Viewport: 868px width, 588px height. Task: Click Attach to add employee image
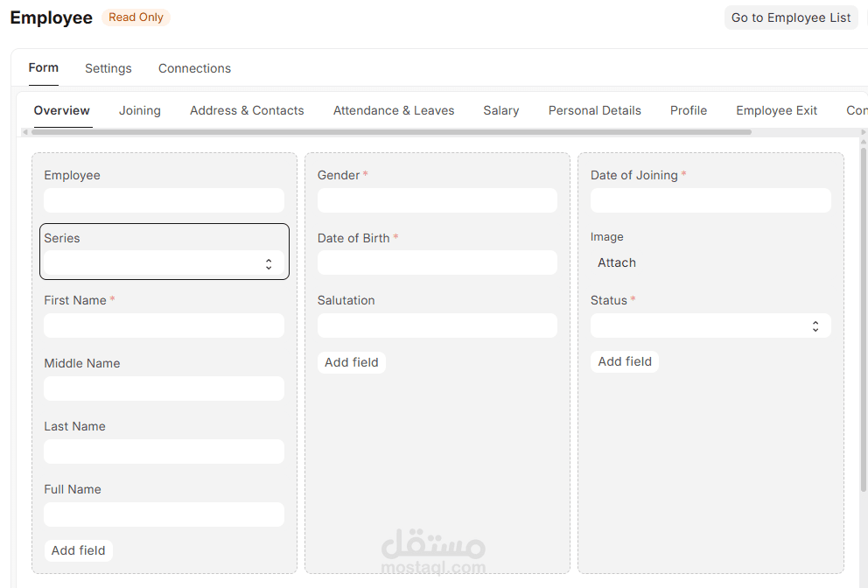pyautogui.click(x=617, y=262)
